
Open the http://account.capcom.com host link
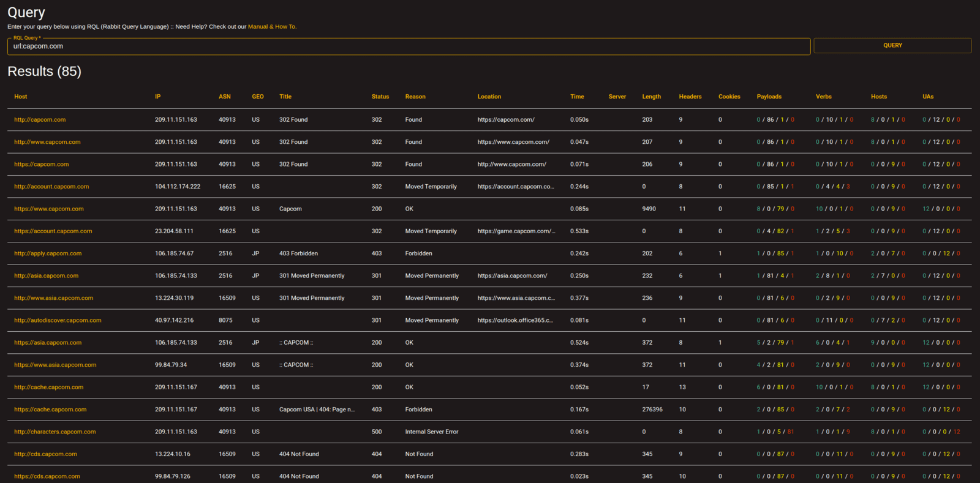click(x=51, y=187)
